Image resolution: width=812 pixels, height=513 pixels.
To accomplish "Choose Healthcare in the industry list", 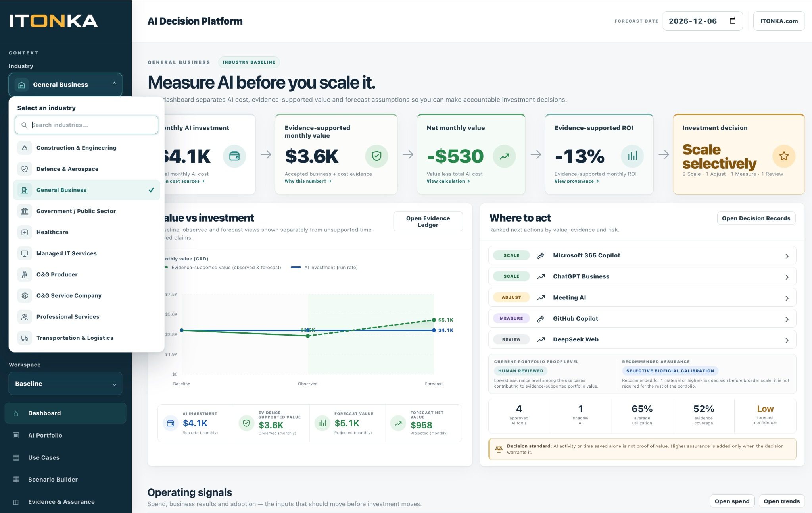I will click(86, 232).
